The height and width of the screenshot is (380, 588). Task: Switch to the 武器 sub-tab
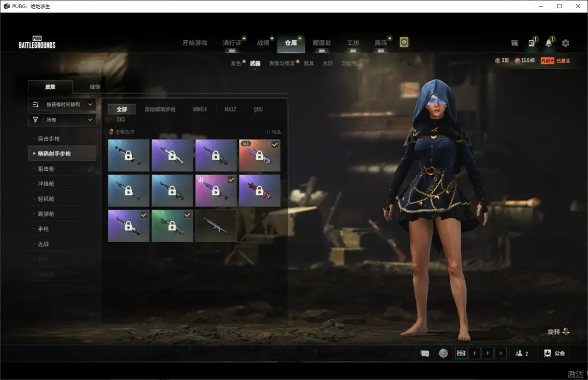[x=255, y=63]
